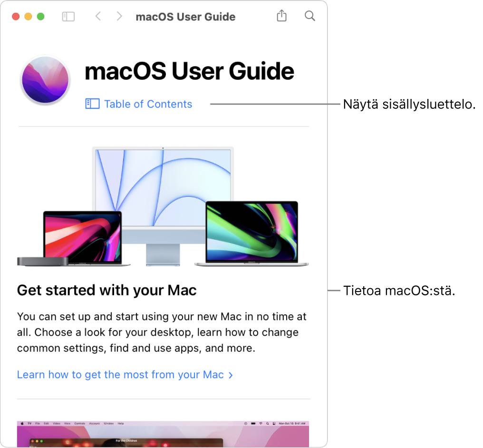Screen dimensions: 483x448
Task: Click the Share icon in the toolbar
Action: click(x=281, y=16)
